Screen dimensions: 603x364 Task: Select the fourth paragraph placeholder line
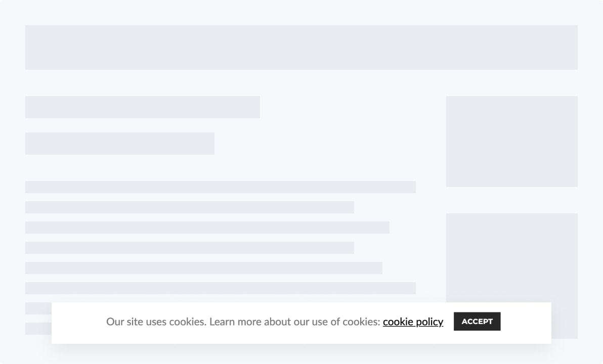189,248
